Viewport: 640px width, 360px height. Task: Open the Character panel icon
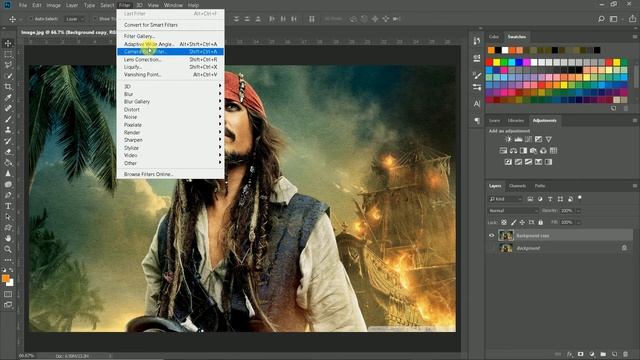(476, 104)
